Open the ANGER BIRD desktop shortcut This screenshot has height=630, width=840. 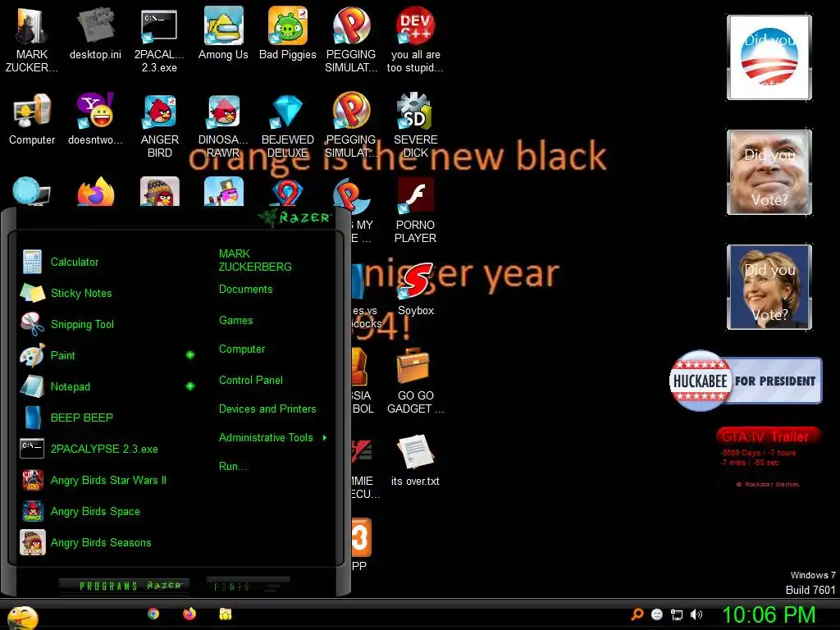(160, 126)
